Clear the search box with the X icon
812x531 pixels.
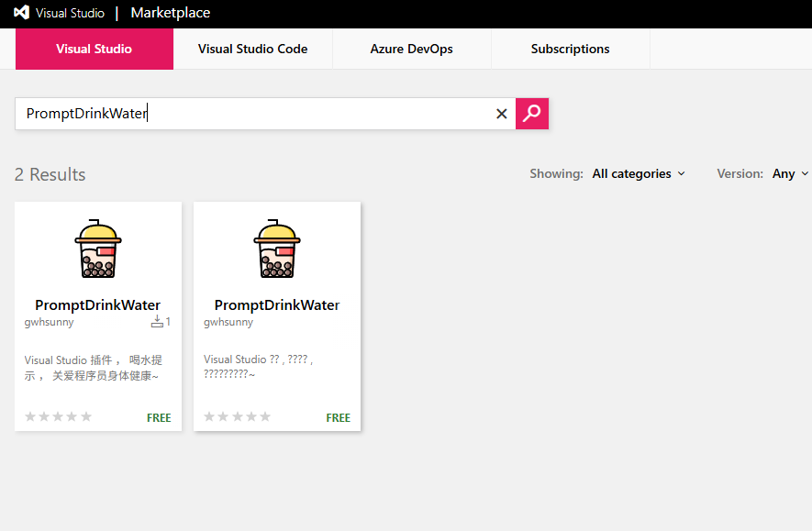(x=501, y=114)
